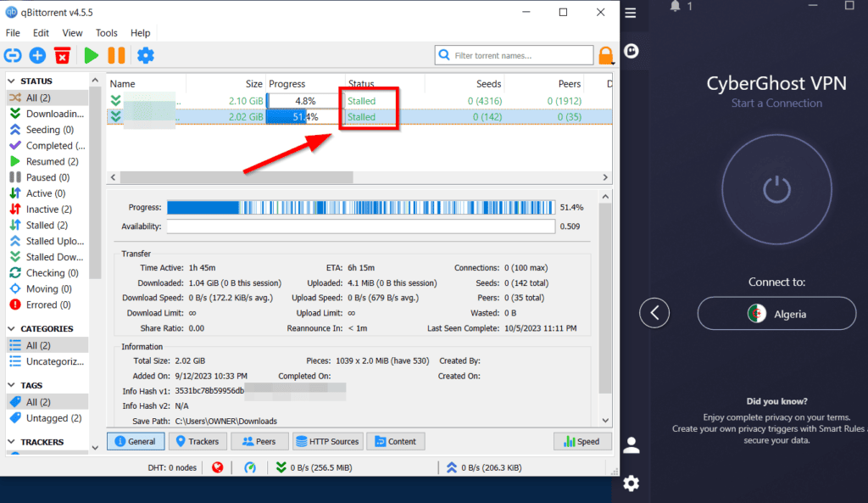Open the CyberGhost hamburger menu
Viewport: 868px width, 503px height.
pyautogui.click(x=631, y=14)
